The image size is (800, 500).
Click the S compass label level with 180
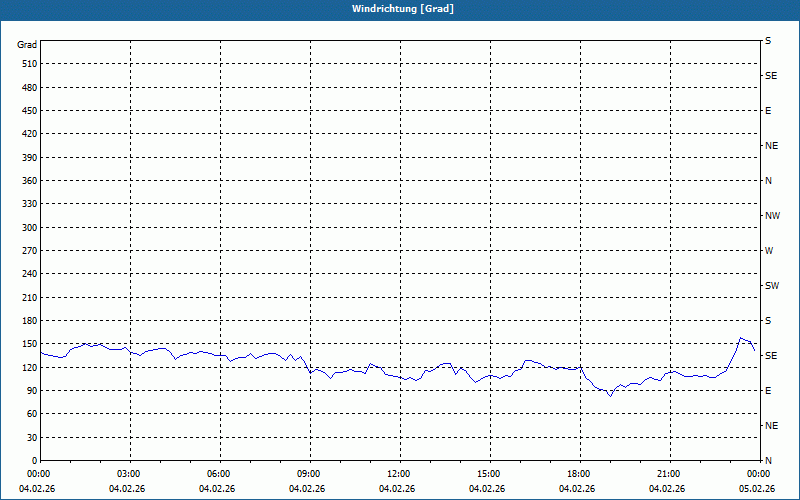pyautogui.click(x=768, y=321)
